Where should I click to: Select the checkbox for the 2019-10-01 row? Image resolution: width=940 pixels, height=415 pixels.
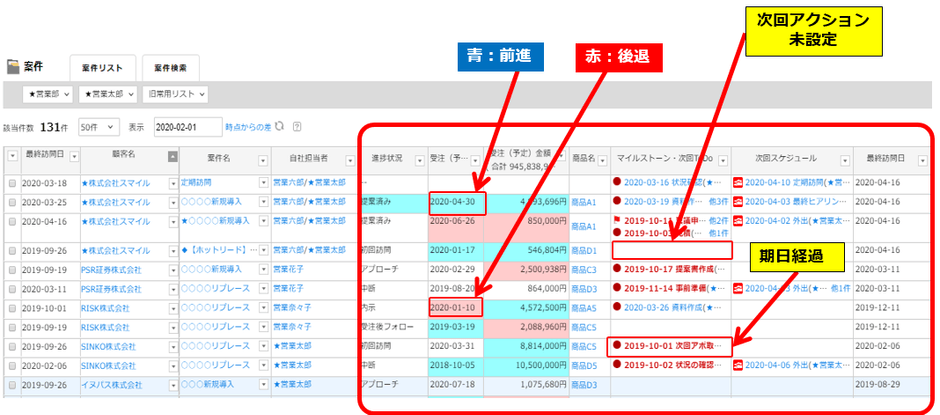coord(11,308)
